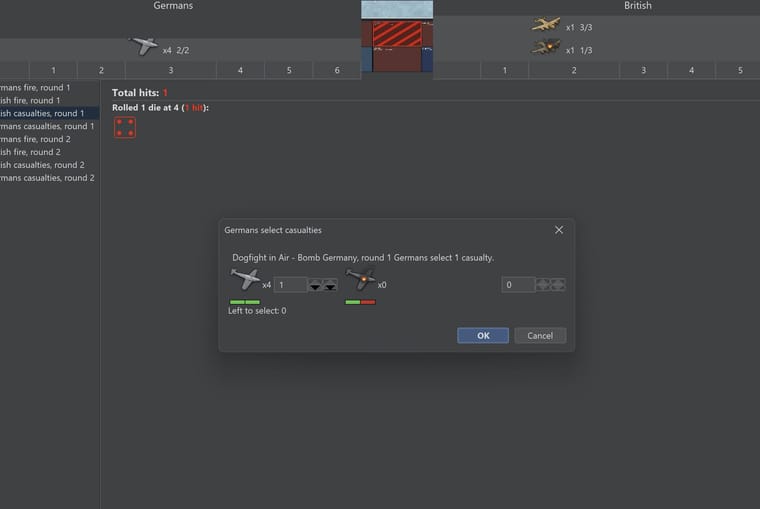Click the Germans column header 2
760x509 pixels.
pos(101,70)
